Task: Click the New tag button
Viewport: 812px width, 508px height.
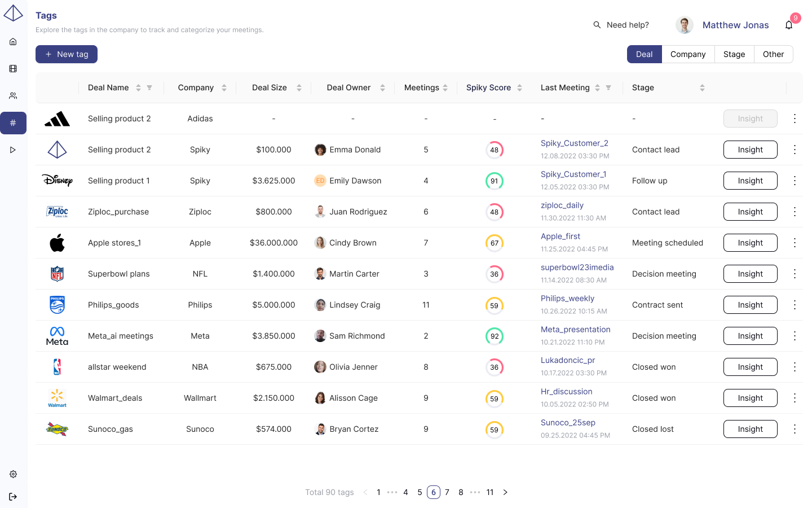Action: click(x=67, y=54)
